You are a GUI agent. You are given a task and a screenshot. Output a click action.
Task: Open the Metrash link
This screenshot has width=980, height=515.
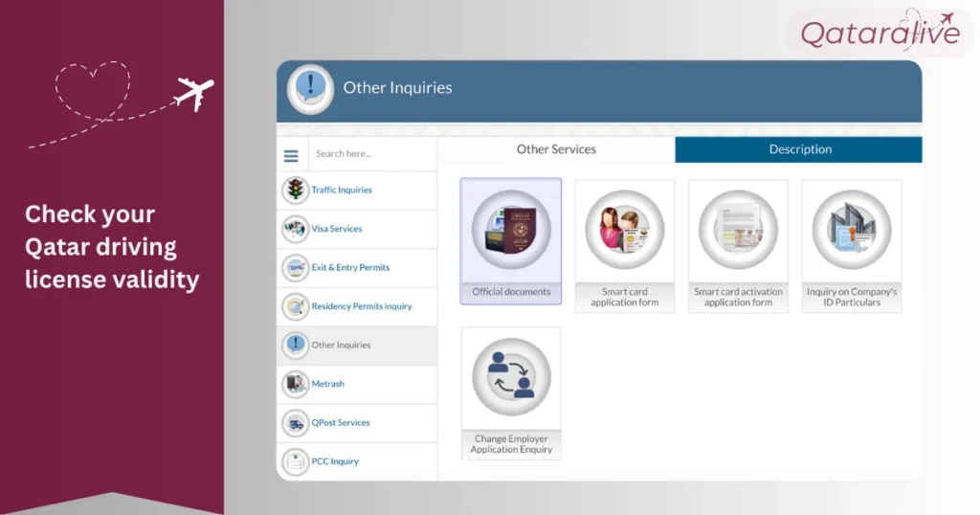pos(328,384)
